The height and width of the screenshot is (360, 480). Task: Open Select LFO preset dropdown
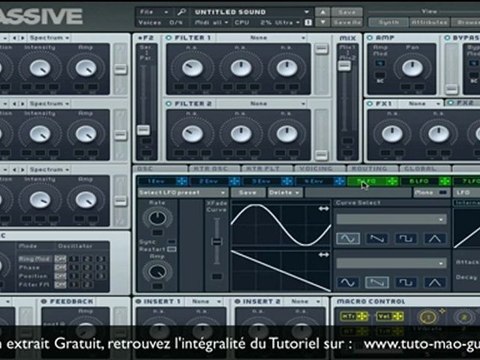tap(183, 193)
